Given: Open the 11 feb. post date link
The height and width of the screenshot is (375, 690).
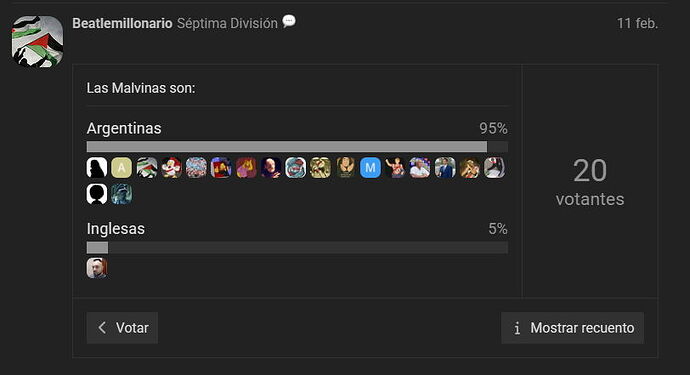Looking at the screenshot, I should pos(637,23).
